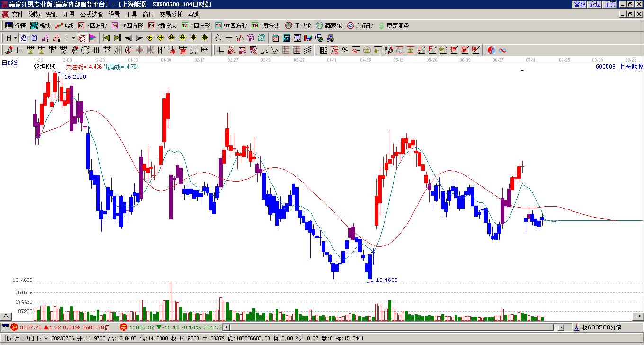Image resolution: width=644 pixels, height=345 pixels.
Task: Click the colored flag icon
Action: (x=93, y=38)
